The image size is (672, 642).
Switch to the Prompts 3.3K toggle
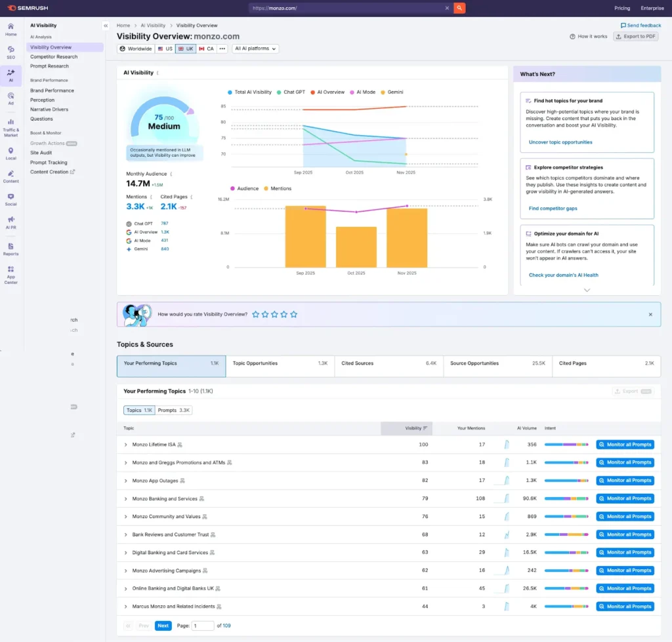(x=173, y=411)
